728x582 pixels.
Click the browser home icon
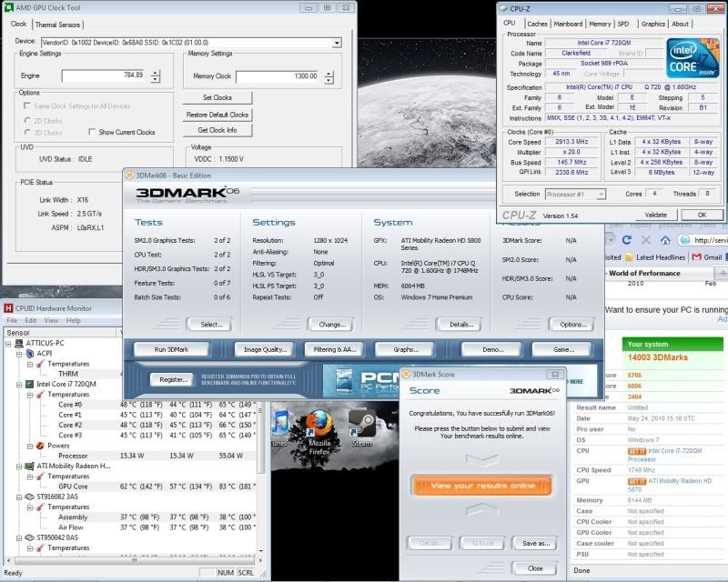(x=665, y=240)
